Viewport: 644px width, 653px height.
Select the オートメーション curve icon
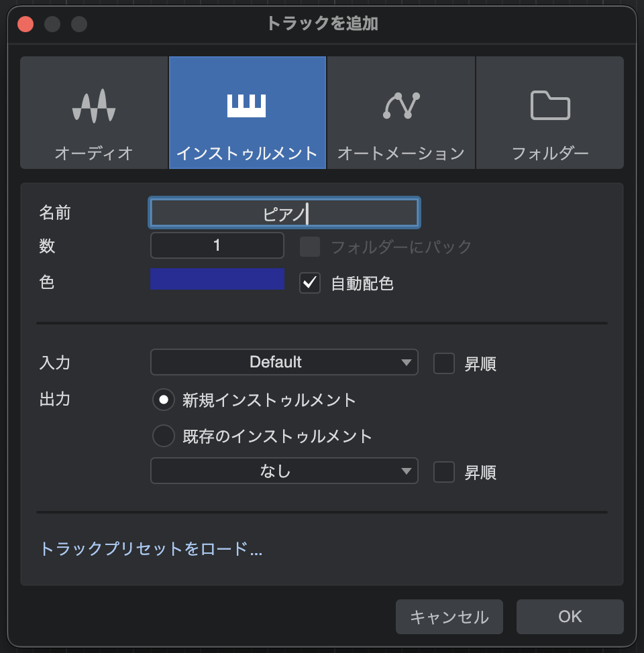[401, 105]
